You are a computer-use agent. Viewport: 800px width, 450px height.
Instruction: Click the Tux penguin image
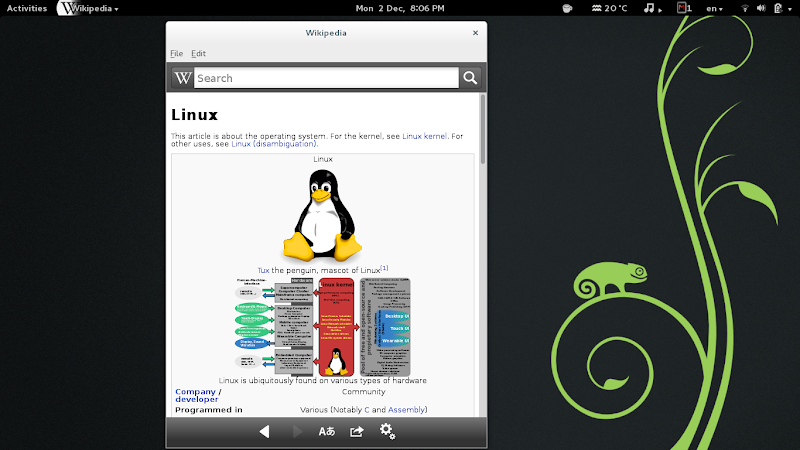[x=322, y=216]
